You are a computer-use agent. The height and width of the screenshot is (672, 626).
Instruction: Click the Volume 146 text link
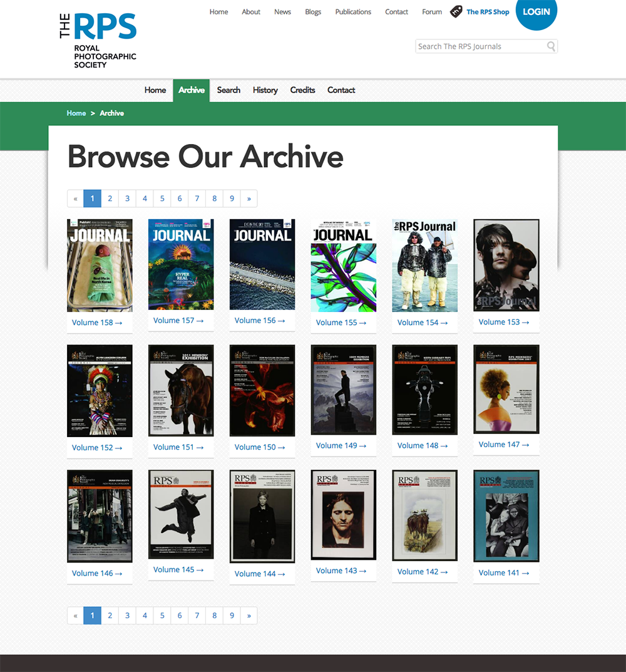coord(97,574)
